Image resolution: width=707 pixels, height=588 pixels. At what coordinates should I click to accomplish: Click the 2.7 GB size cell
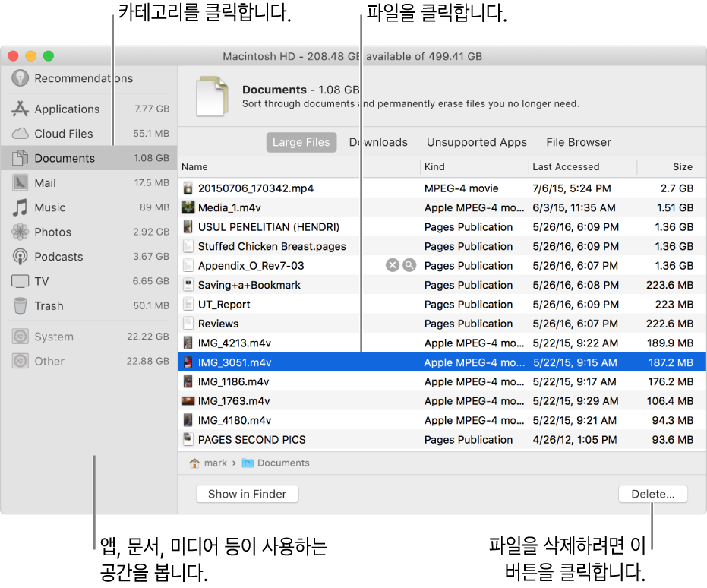(x=677, y=188)
